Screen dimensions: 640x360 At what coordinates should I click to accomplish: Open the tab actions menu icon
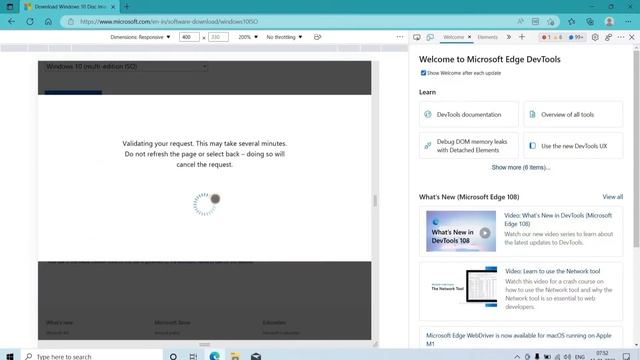tap(10, 7)
